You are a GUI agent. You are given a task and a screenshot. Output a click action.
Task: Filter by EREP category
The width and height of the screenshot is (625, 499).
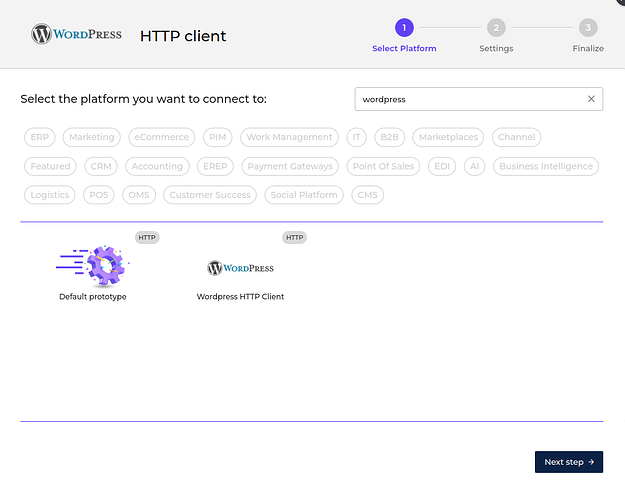click(x=215, y=166)
